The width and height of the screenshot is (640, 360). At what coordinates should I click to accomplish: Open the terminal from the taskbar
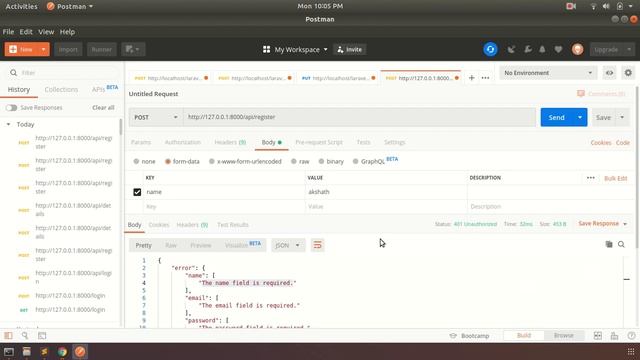(x=9, y=351)
